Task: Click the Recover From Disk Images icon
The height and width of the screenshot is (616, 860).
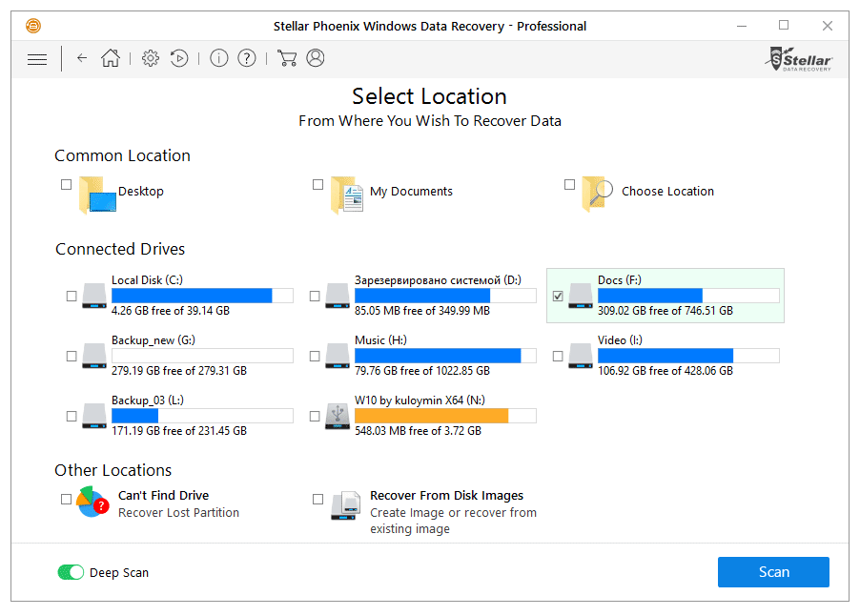Action: [347, 505]
